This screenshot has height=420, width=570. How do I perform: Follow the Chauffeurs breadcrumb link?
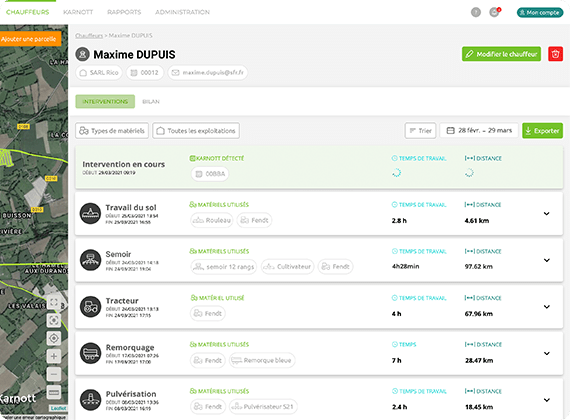click(x=89, y=36)
